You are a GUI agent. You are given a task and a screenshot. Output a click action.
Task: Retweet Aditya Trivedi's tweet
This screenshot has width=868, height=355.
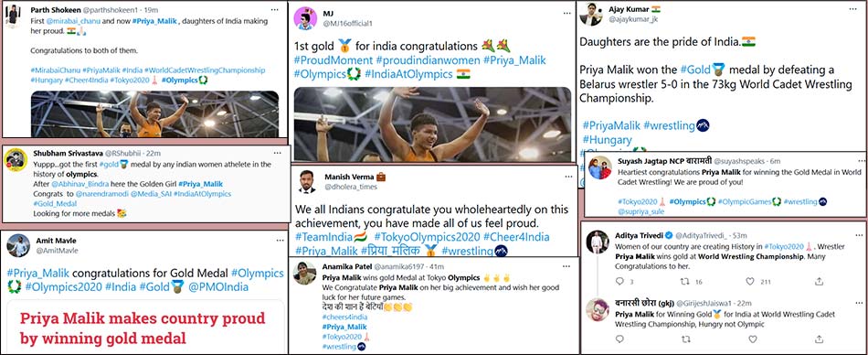[x=684, y=282]
